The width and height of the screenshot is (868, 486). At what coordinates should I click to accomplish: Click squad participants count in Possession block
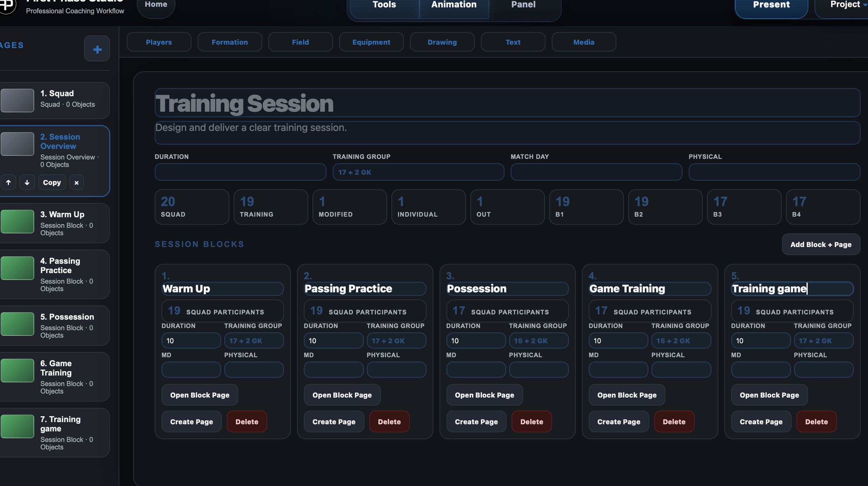click(507, 311)
